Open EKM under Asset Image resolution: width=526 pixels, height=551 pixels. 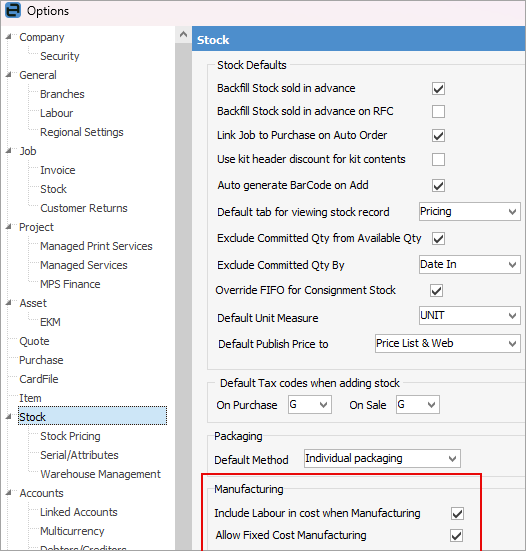[x=50, y=322]
